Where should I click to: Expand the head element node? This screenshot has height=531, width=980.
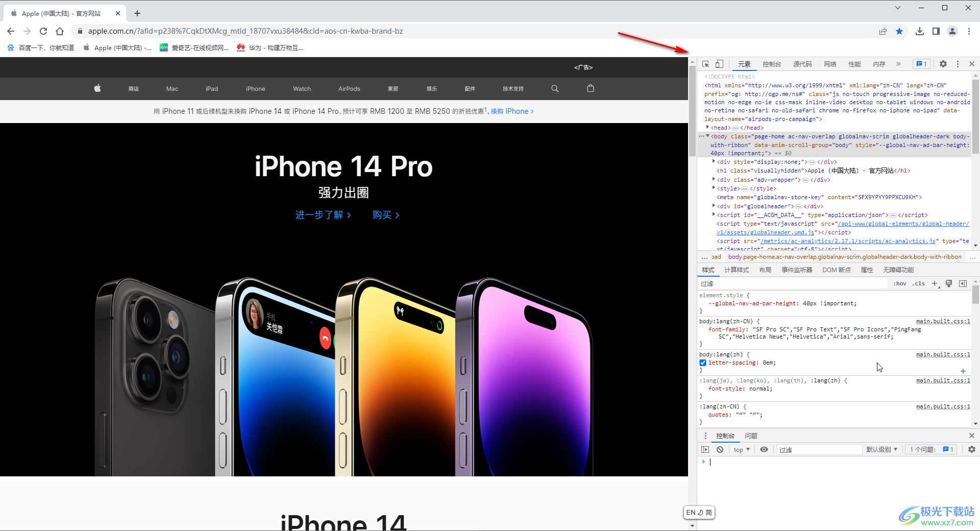click(707, 127)
